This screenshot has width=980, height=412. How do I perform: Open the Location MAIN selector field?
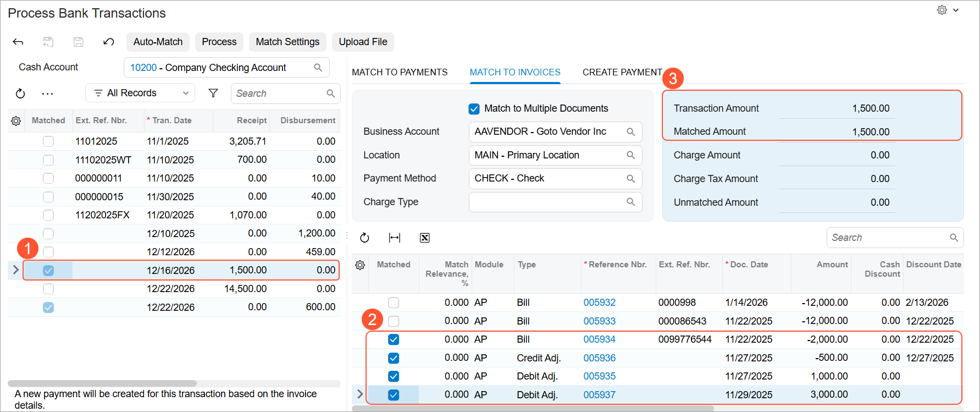555,155
